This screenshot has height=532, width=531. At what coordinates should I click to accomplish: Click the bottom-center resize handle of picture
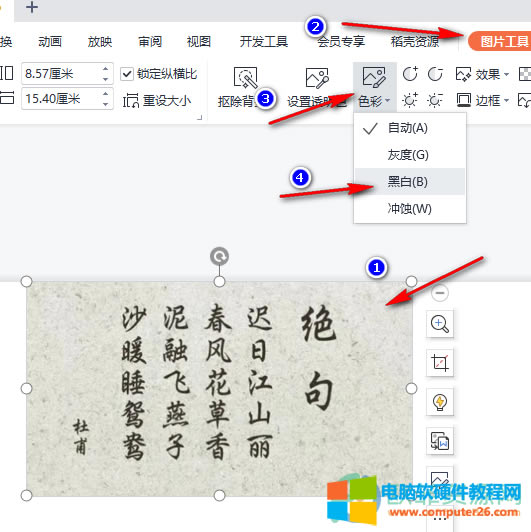point(220,495)
